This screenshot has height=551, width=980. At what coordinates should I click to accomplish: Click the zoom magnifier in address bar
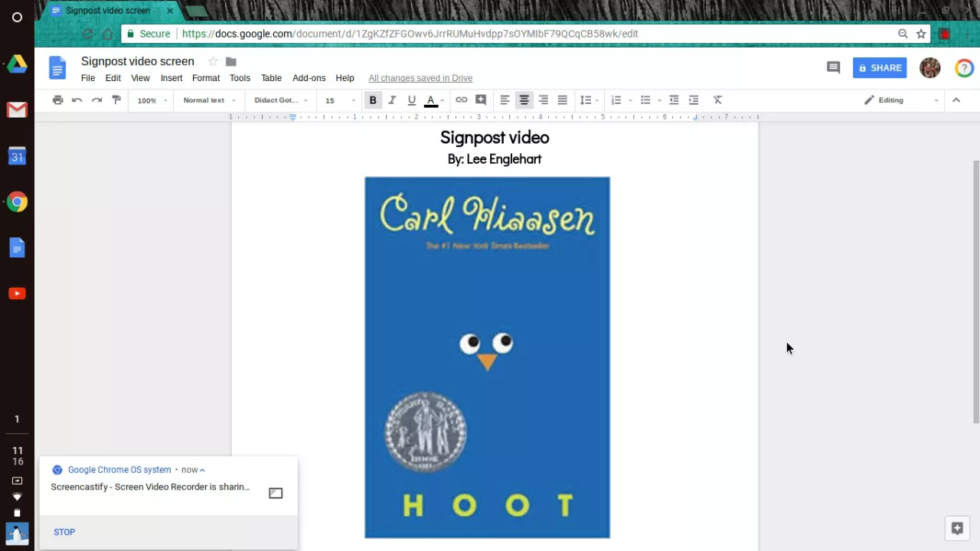coord(903,34)
